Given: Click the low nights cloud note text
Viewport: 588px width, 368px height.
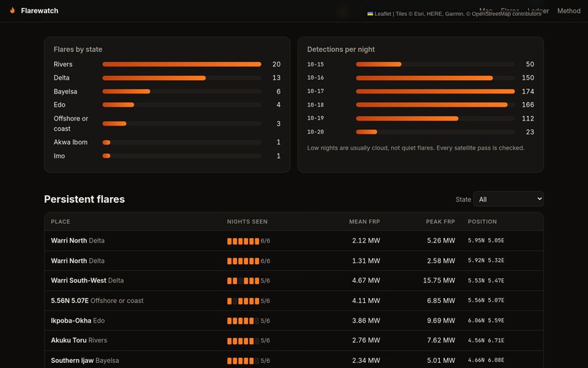Looking at the screenshot, I should [416, 148].
